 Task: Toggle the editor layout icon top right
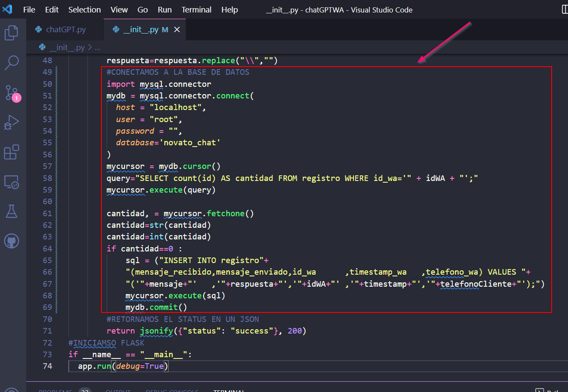(565, 9)
